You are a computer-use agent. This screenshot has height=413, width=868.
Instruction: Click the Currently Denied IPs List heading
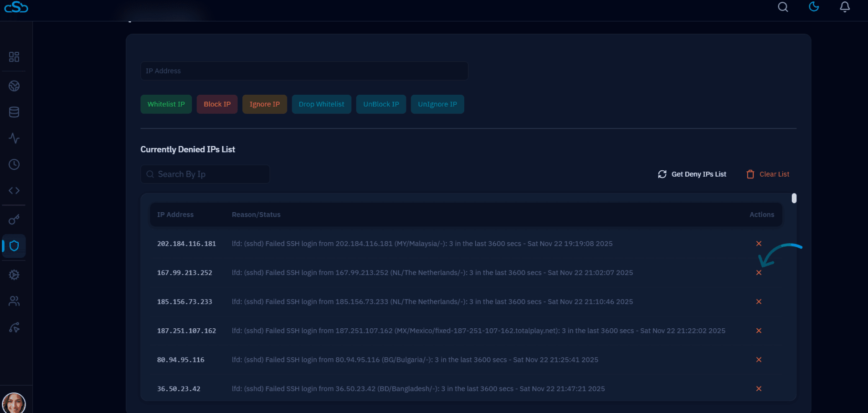(188, 149)
